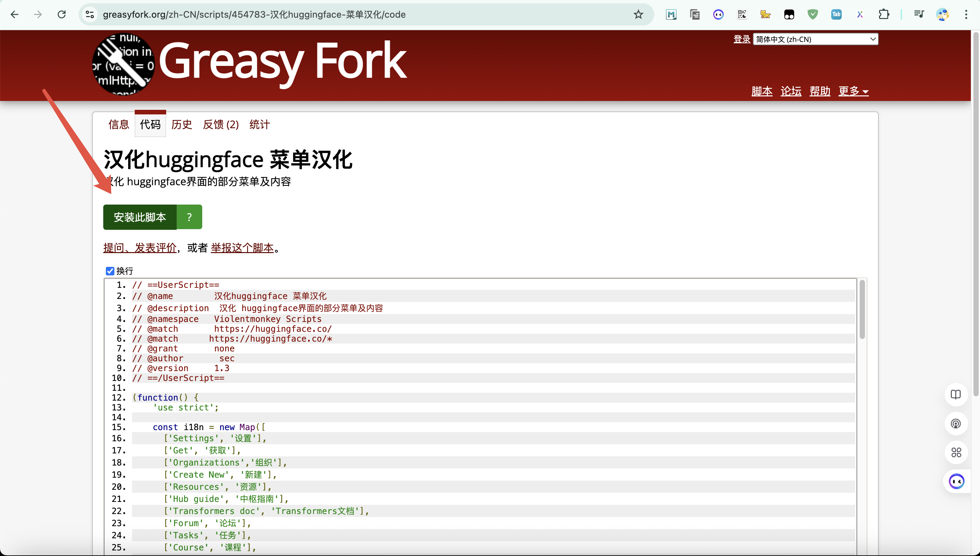Click the '@match https://huggingface.co/*' line
Screen dimensions: 980x556
click(232, 339)
